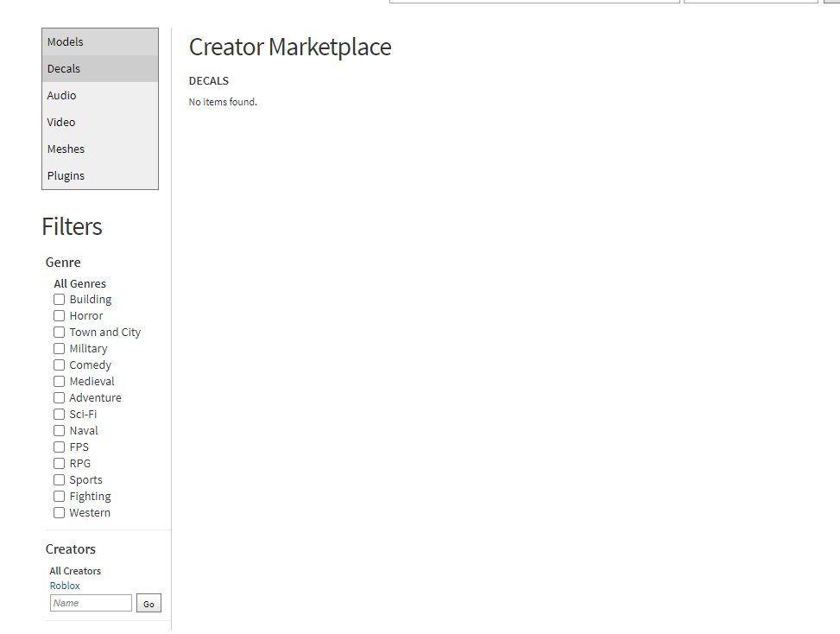This screenshot has width=840, height=634.
Task: Open the Roblox creator filter
Action: click(x=65, y=585)
